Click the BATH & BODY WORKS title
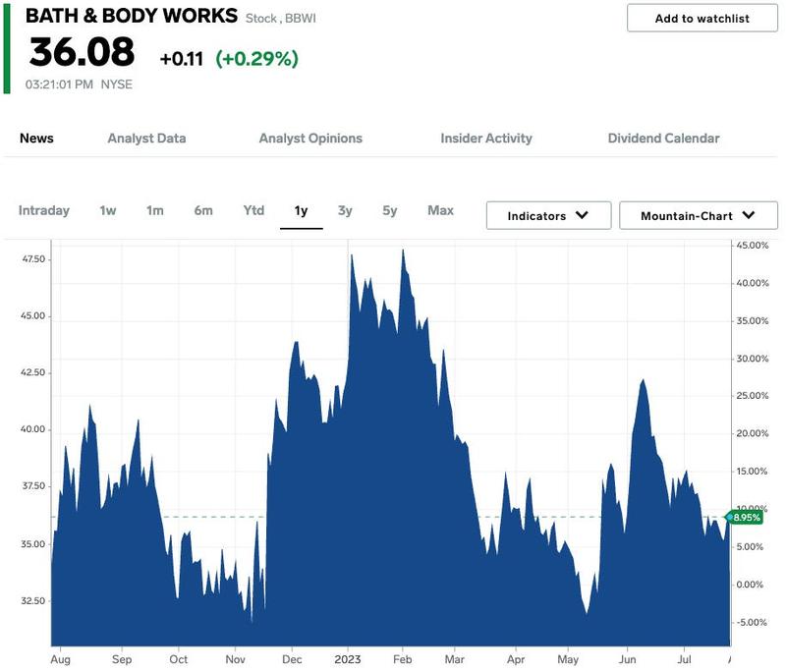 (132, 16)
